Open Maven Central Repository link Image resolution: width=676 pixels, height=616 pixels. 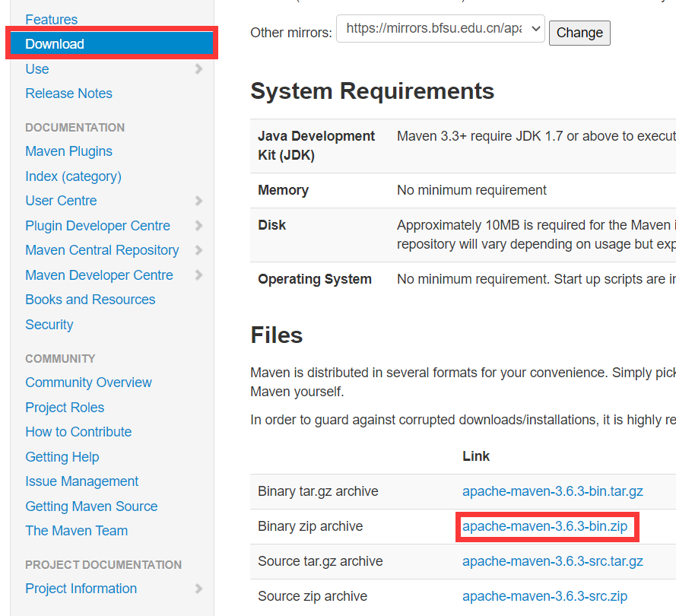point(102,250)
